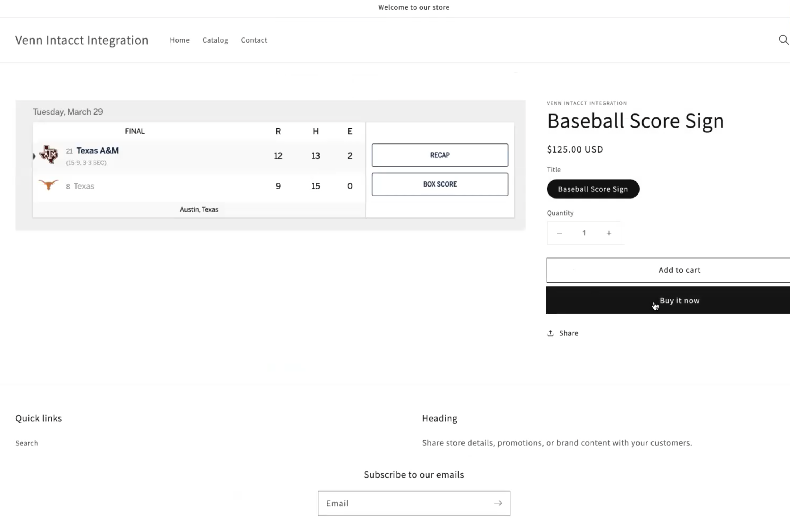Viewport: 790px width, 532px height.
Task: Open the baseball score product image
Action: 270,165
